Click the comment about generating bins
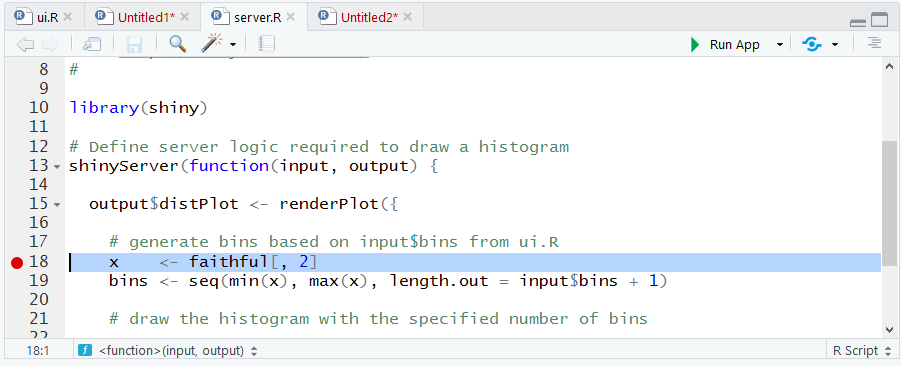 [334, 242]
